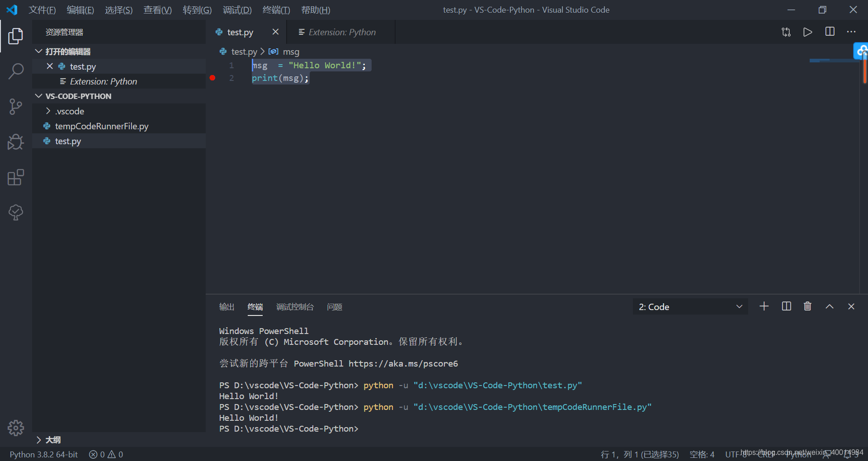
Task: Click the errors and warnings count in status bar
Action: [106, 454]
